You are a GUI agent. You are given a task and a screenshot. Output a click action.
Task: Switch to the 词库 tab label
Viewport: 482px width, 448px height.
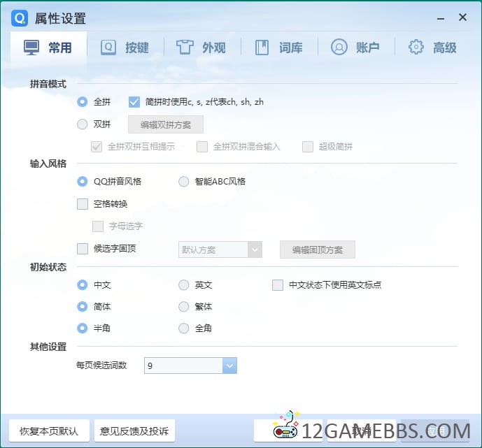tap(290, 48)
